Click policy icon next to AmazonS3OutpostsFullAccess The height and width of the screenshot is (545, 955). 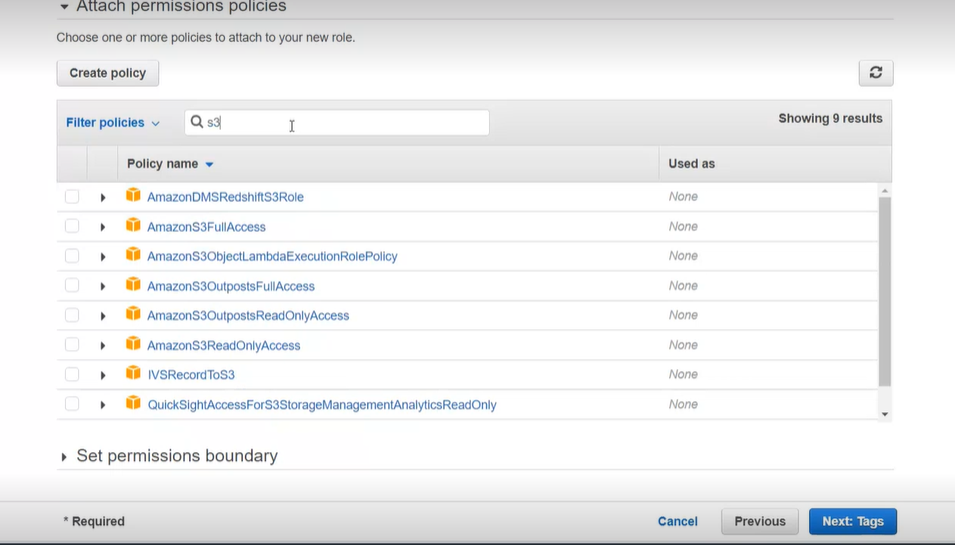click(x=133, y=284)
